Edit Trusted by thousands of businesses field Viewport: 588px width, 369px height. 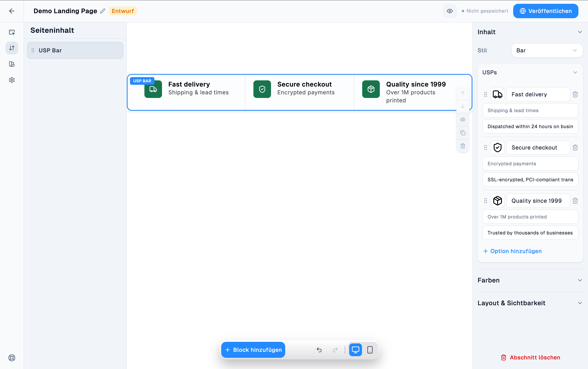[530, 233]
